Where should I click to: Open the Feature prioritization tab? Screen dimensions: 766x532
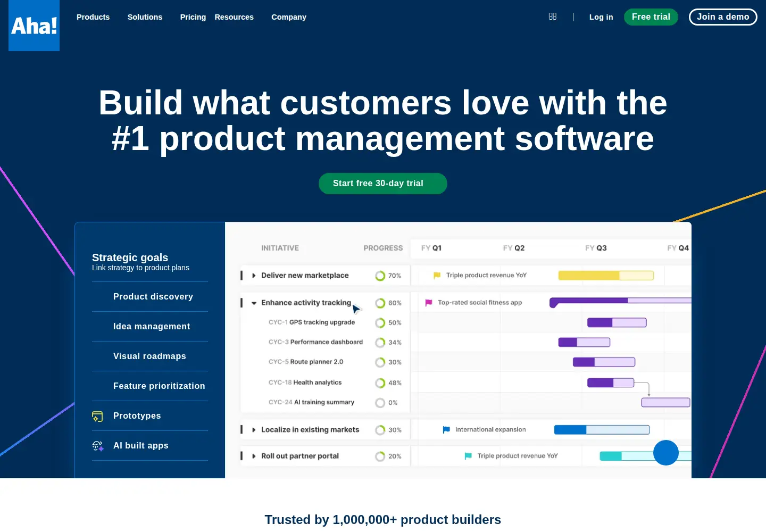(150, 386)
